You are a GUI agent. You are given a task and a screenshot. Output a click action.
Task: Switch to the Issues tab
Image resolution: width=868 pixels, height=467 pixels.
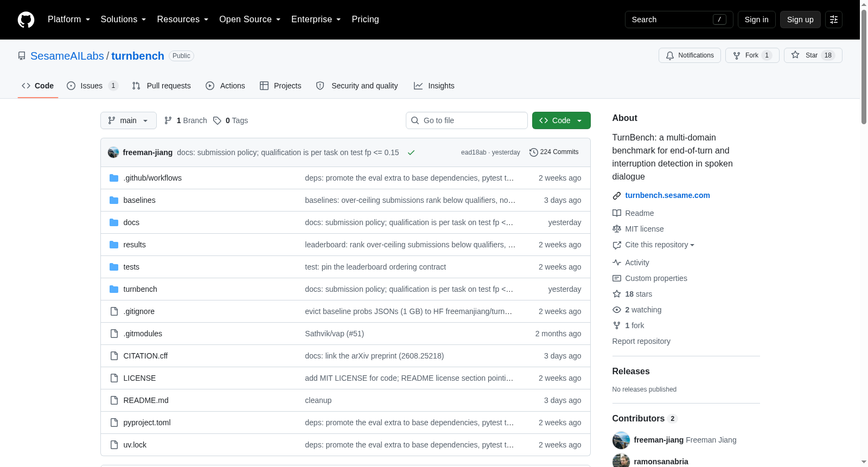point(92,86)
